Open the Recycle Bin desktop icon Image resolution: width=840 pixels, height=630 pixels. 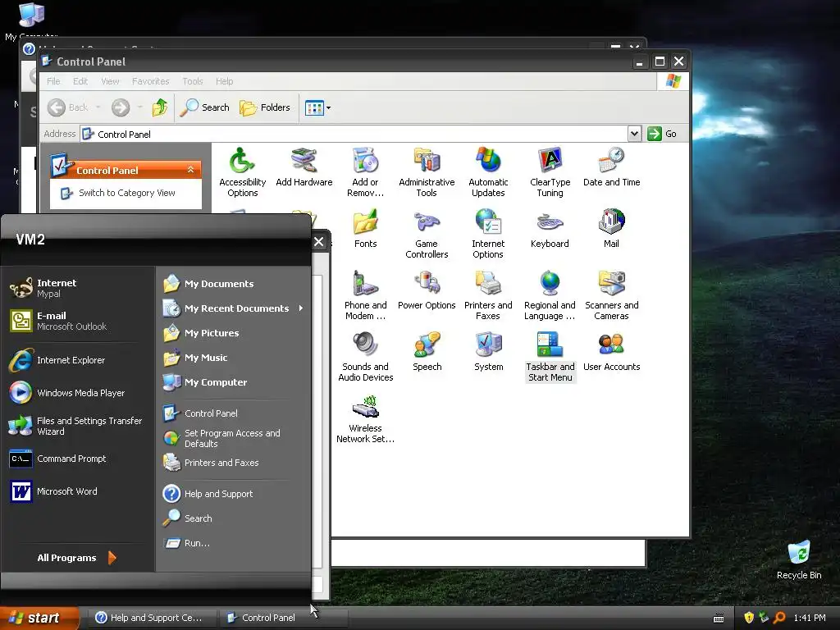(799, 559)
